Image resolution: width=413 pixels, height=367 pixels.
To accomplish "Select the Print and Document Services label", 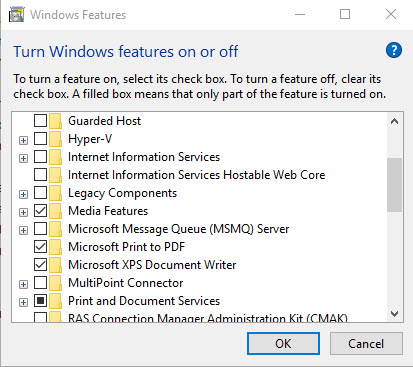I will coord(144,301).
